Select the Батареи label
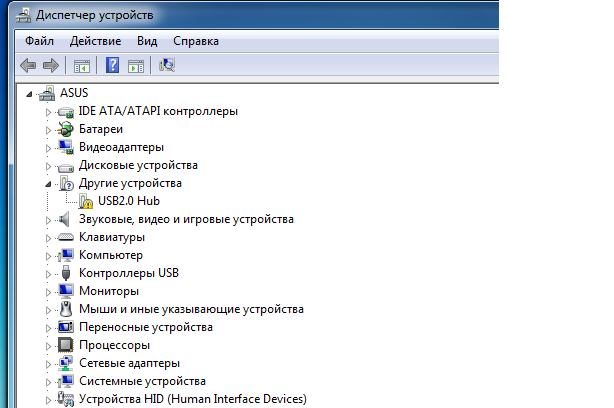 pos(101,129)
